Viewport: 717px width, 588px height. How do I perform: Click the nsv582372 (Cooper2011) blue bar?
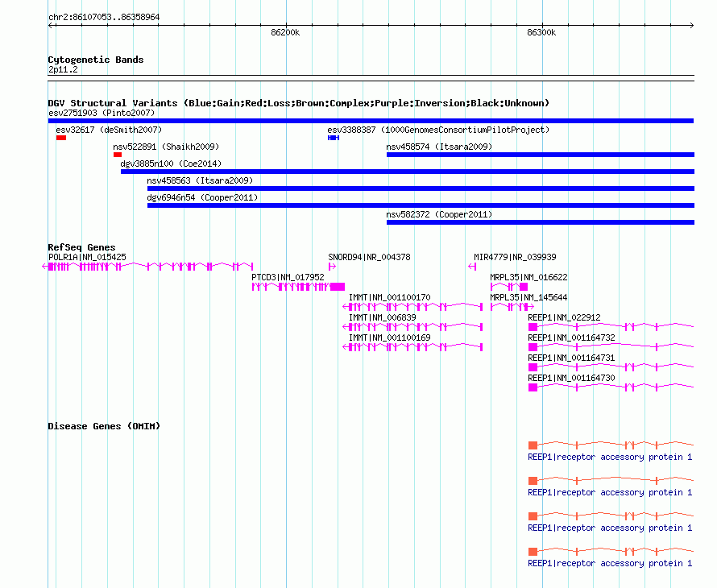coord(541,222)
